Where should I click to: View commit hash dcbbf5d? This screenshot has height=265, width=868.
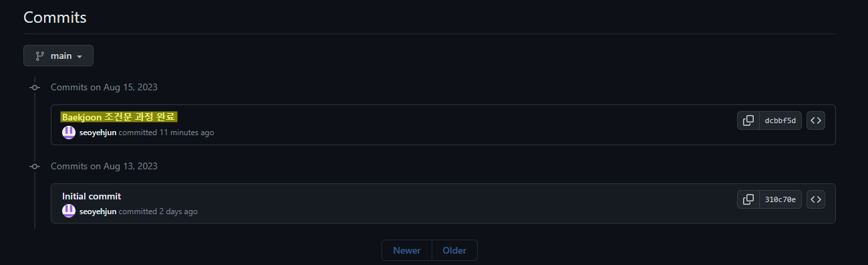tap(780, 120)
